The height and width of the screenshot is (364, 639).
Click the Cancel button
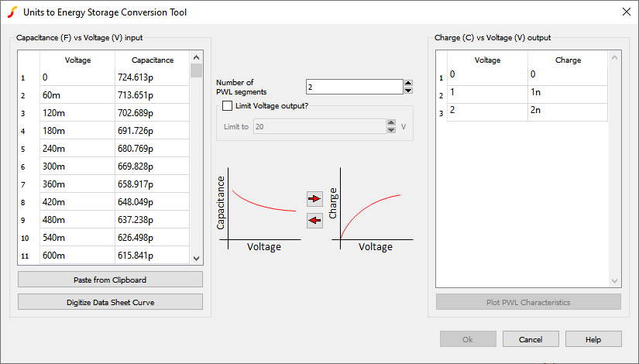click(x=531, y=339)
